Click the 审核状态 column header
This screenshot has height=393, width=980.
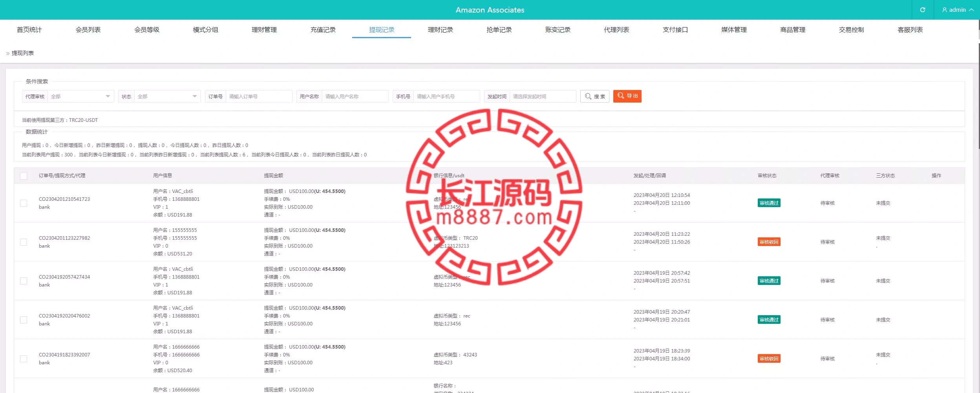pos(767,176)
